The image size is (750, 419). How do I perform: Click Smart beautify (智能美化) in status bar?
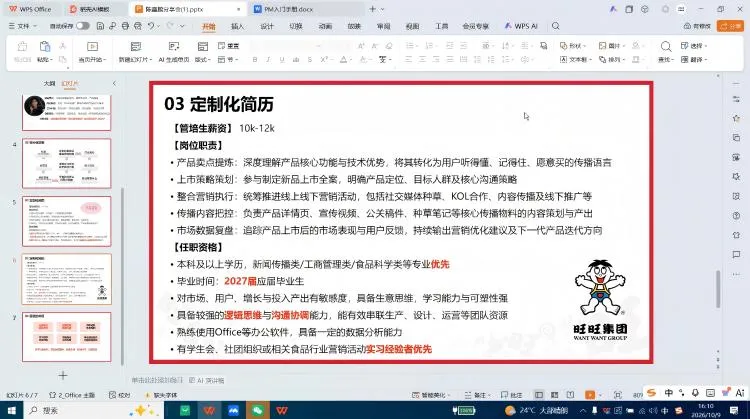(430, 395)
